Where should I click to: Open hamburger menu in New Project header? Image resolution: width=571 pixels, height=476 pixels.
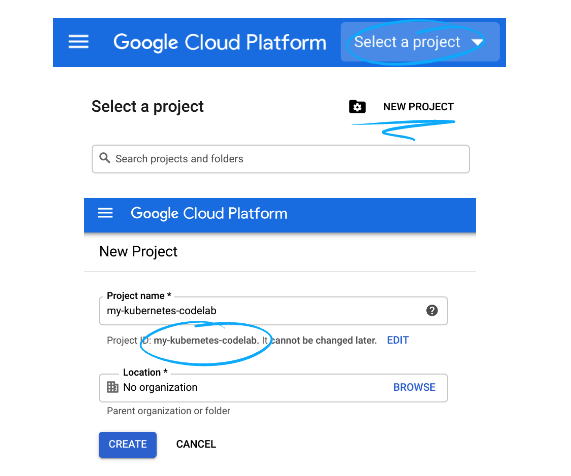[105, 213]
